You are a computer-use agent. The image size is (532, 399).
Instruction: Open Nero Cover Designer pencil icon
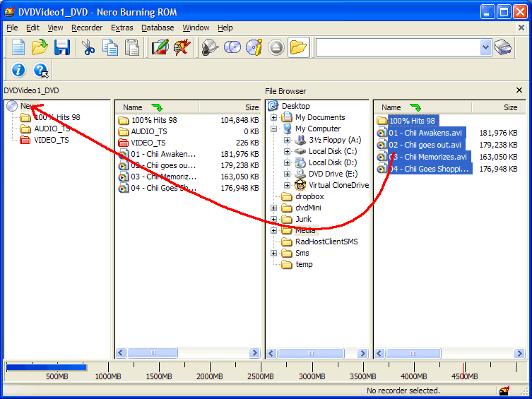[x=160, y=47]
